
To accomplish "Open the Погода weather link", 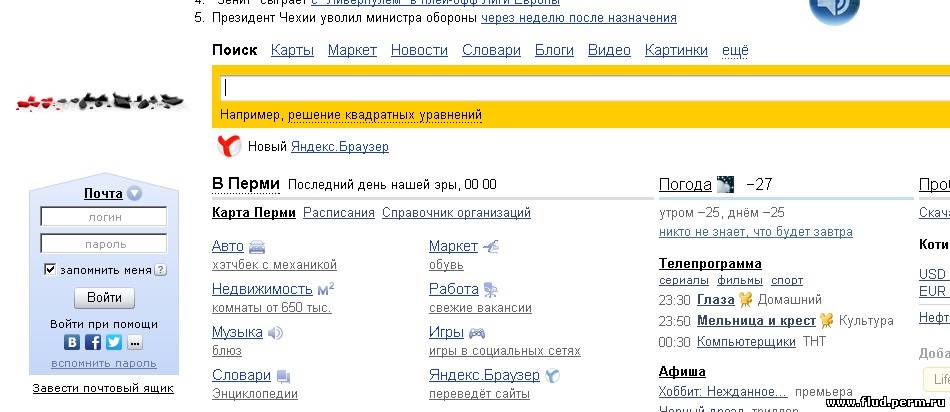I will 685,184.
